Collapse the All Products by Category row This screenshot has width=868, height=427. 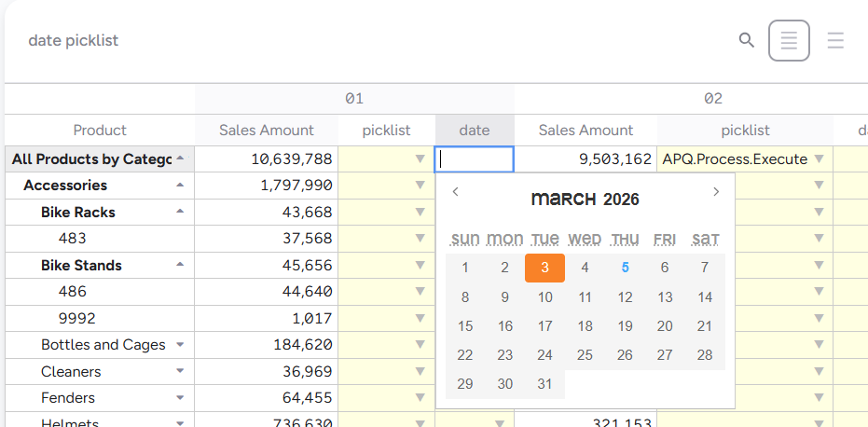(x=180, y=159)
